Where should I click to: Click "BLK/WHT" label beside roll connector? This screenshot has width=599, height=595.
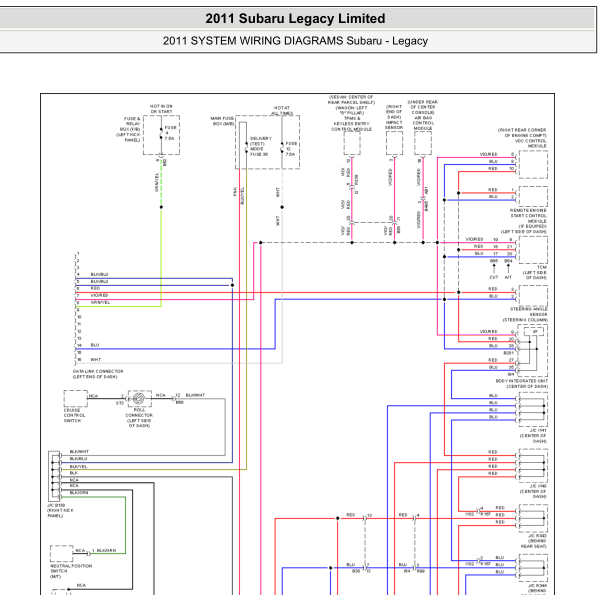[x=195, y=395]
